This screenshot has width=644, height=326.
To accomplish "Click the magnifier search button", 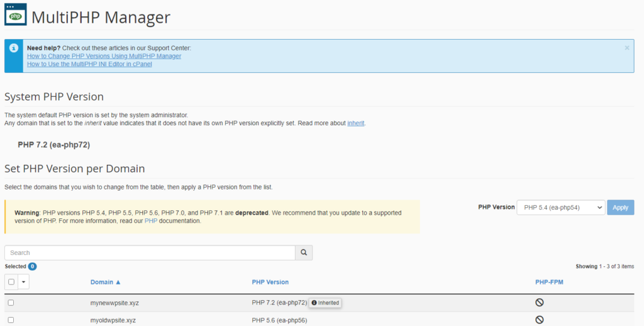I will (304, 253).
